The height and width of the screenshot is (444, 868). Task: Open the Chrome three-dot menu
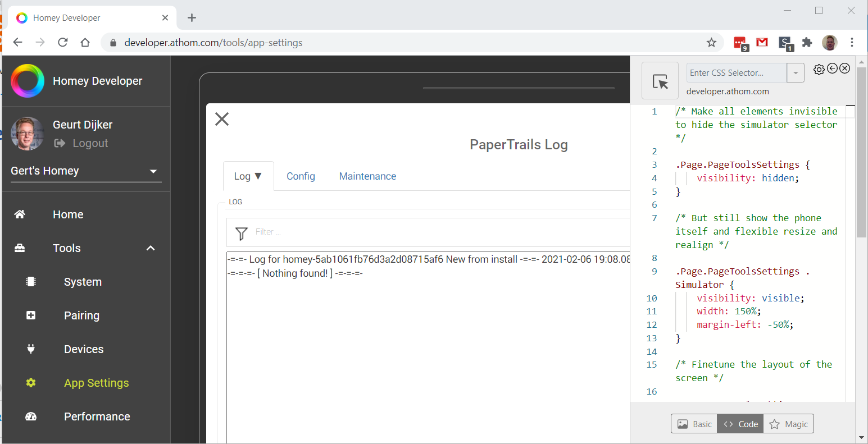[x=852, y=43]
